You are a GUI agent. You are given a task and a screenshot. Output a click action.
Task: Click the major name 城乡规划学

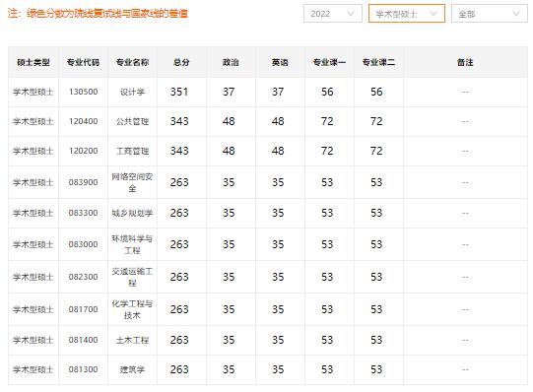(x=133, y=214)
